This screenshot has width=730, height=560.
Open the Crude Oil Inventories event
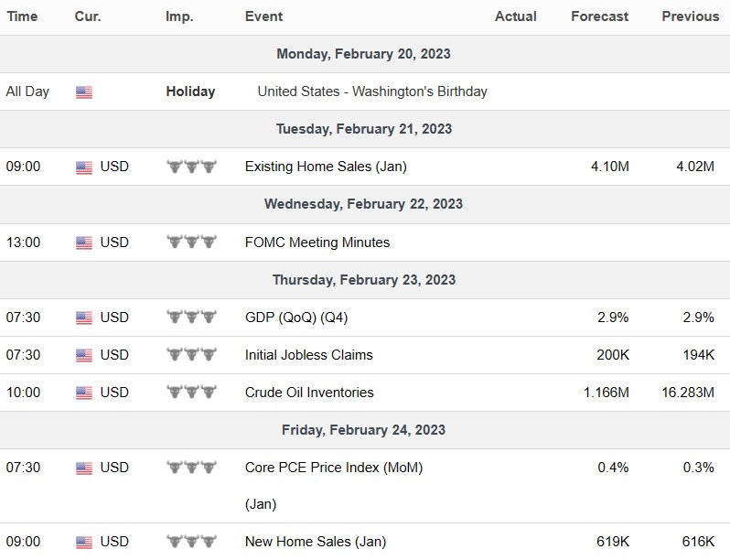point(309,393)
